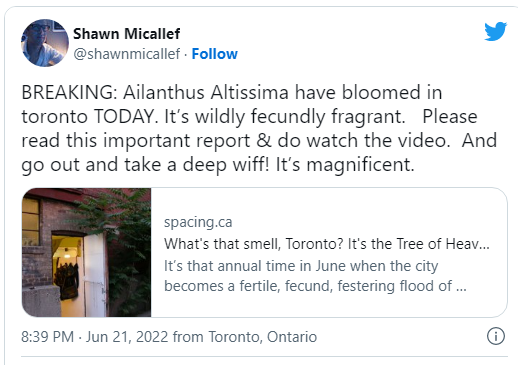Viewport: 518px width, 365px height.
Task: Click the Twitter bird logo
Action: [495, 31]
